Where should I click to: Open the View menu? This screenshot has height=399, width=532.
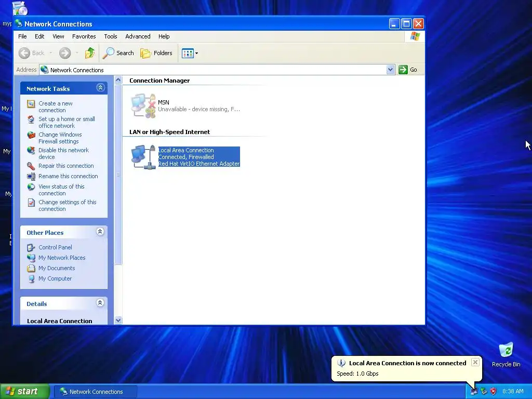(x=58, y=36)
